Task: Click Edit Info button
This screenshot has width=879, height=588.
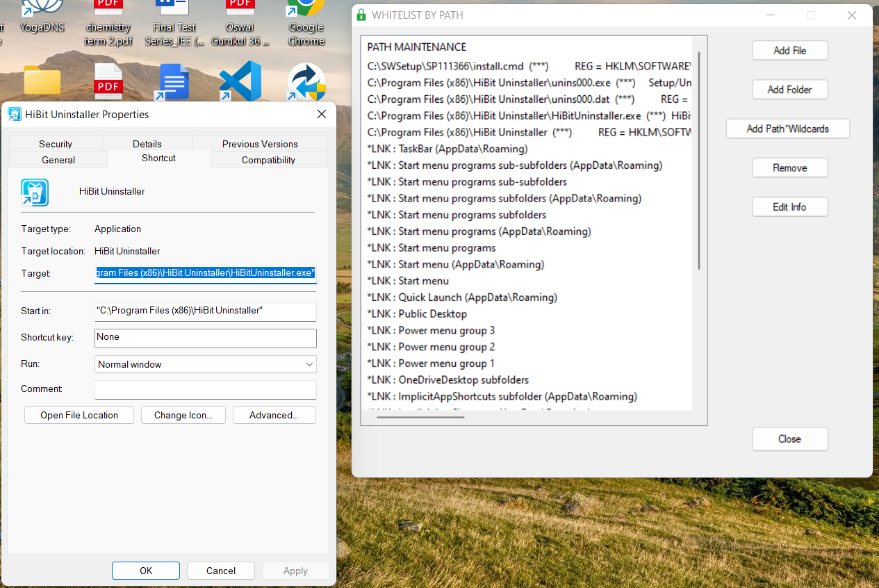Action: point(790,206)
